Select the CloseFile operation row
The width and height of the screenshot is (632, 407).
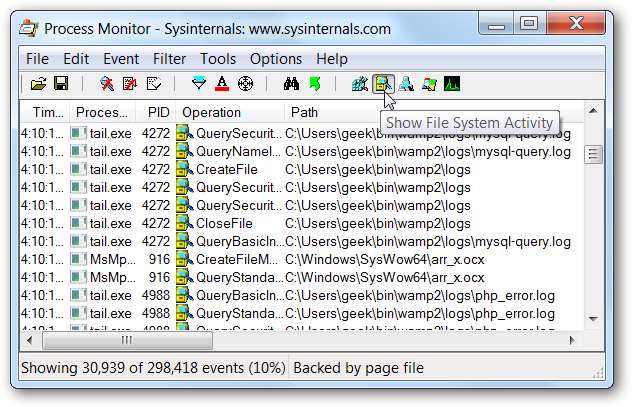(301, 224)
